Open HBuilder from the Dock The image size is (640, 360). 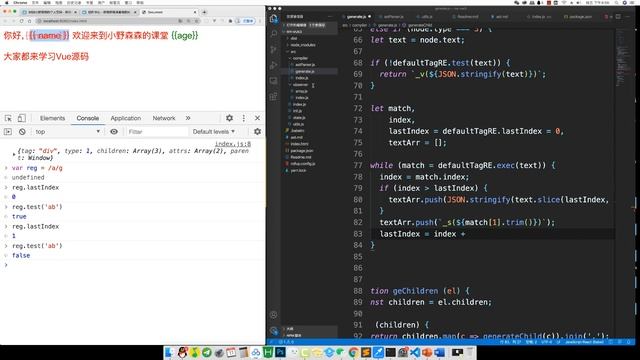click(x=268, y=352)
